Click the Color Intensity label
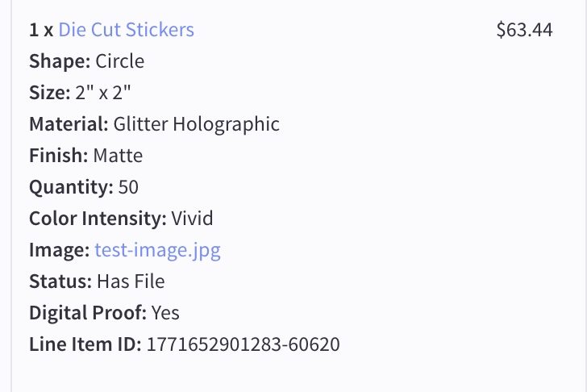This screenshot has width=587, height=392. [98, 219]
